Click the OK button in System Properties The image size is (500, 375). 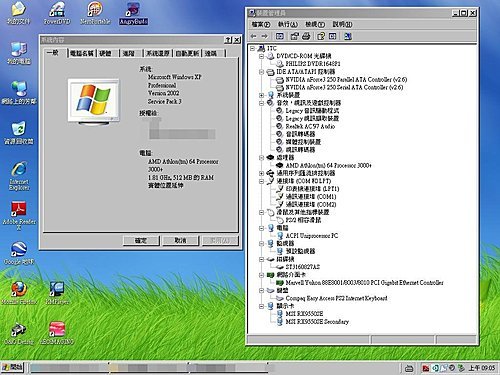tap(141, 240)
